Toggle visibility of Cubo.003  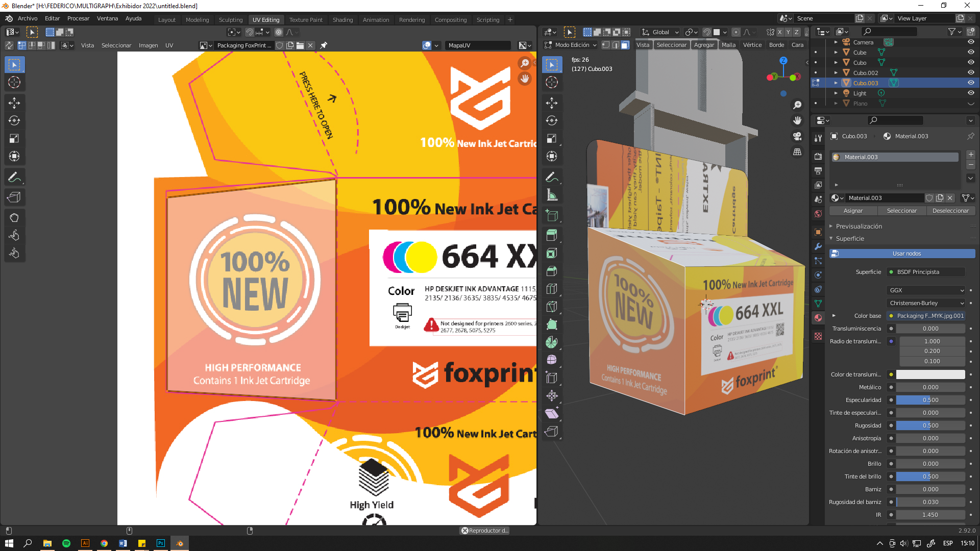[971, 83]
